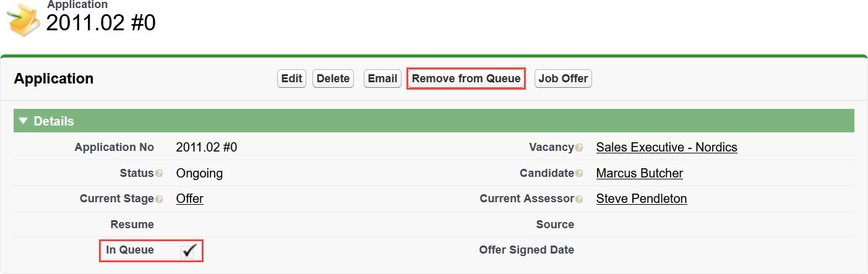Open Steve Pendleton assessor link
Image resolution: width=868 pixels, height=274 pixels.
pos(641,199)
